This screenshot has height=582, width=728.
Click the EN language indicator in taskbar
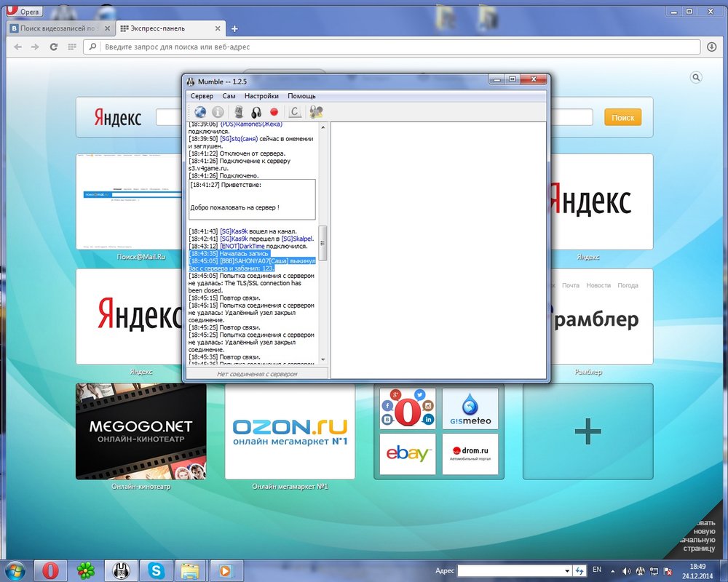click(x=597, y=569)
